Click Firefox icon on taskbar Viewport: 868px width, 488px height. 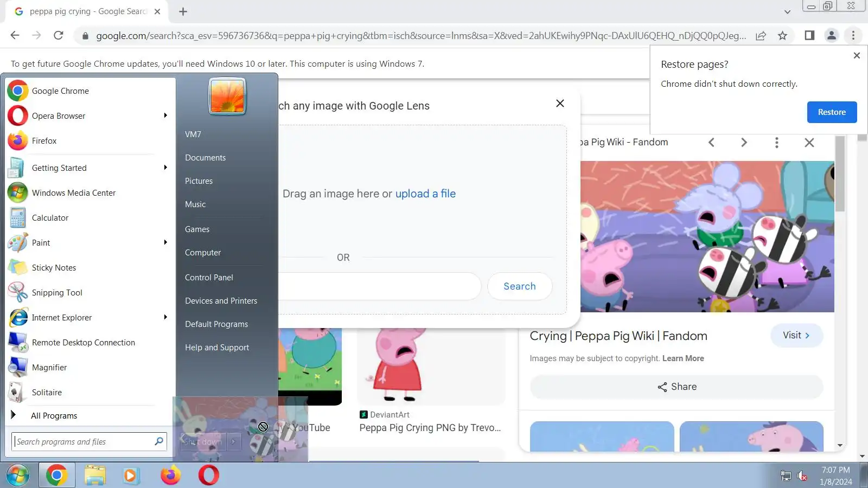170,476
